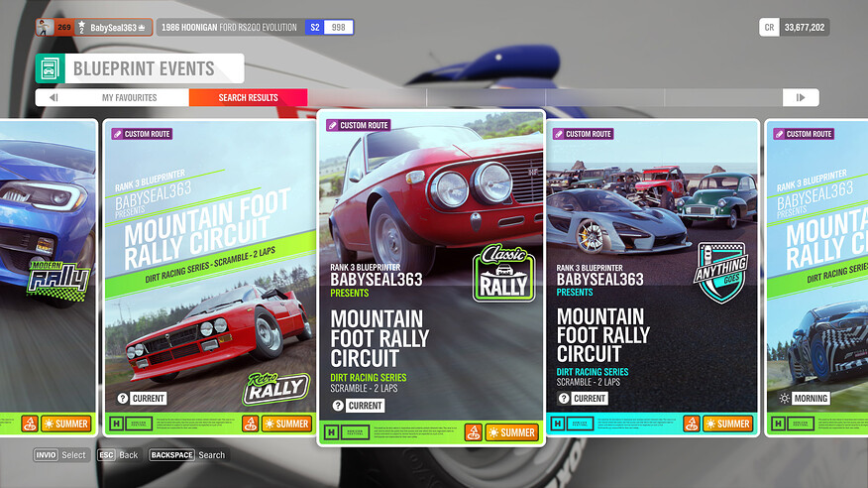
Task: Click the CR credits balance display
Action: (795, 27)
